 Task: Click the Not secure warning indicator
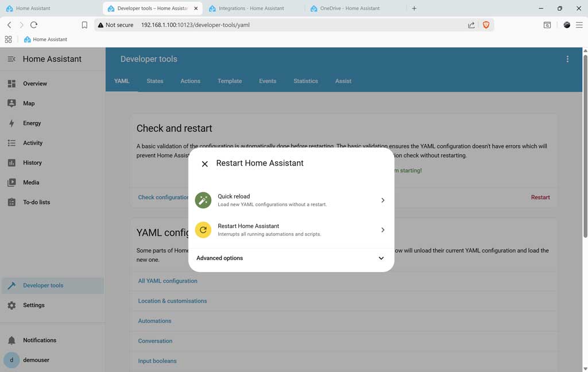click(x=115, y=25)
